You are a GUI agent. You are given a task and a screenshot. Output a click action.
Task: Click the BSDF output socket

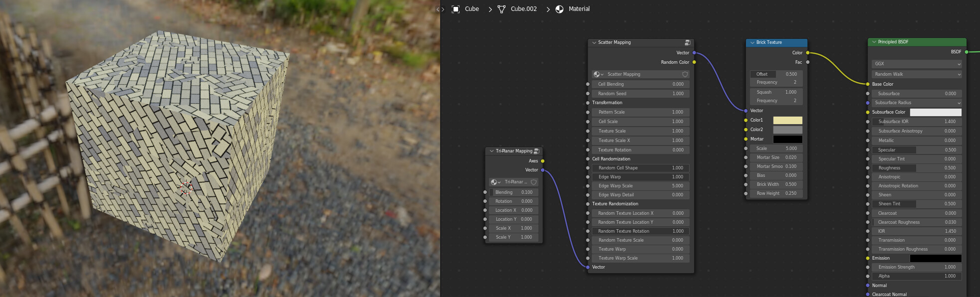point(967,52)
